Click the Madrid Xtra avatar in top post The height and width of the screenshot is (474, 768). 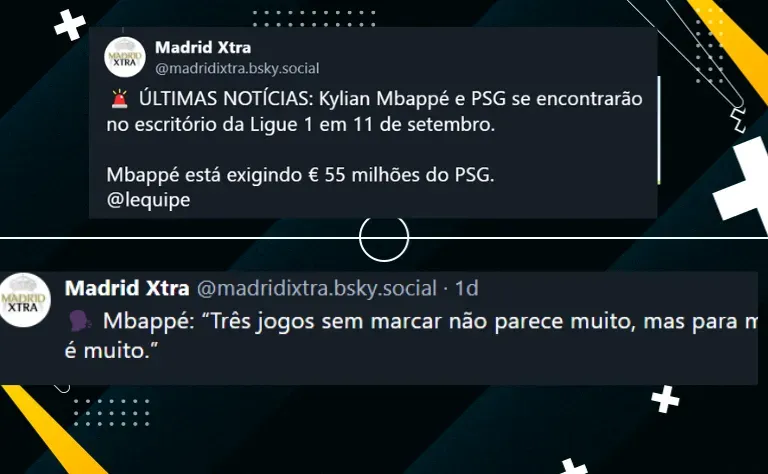(x=125, y=57)
